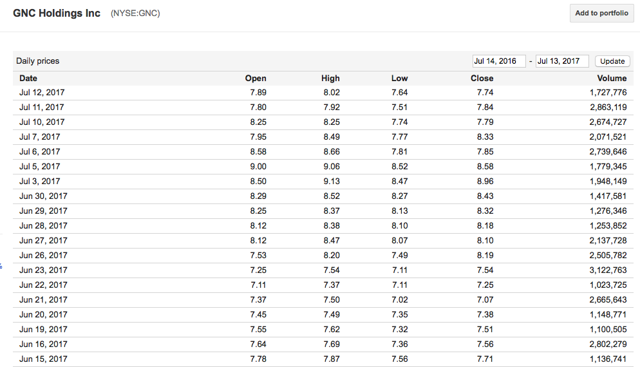Click close price 7.71 for Jun 15
This screenshot has width=640, height=367.
(485, 359)
